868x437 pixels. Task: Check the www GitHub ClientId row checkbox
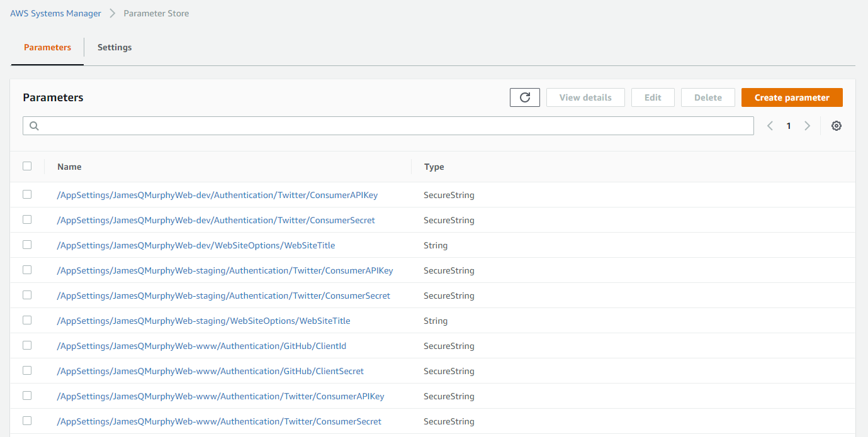click(x=27, y=345)
